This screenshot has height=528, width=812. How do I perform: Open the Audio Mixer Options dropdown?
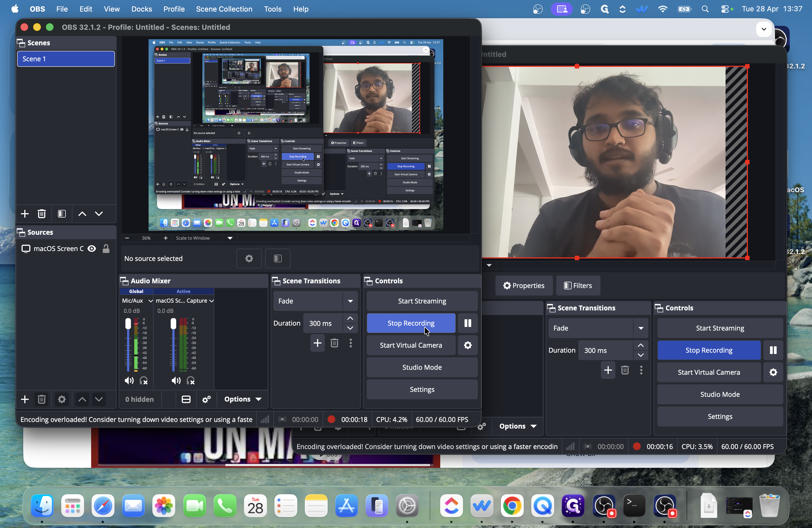pos(243,399)
